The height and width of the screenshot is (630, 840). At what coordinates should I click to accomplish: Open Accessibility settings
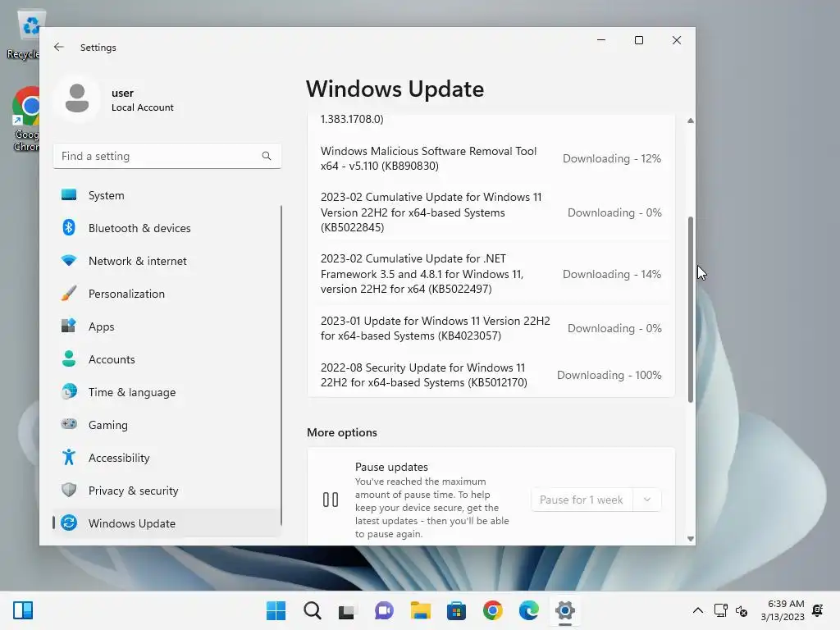[167, 457]
